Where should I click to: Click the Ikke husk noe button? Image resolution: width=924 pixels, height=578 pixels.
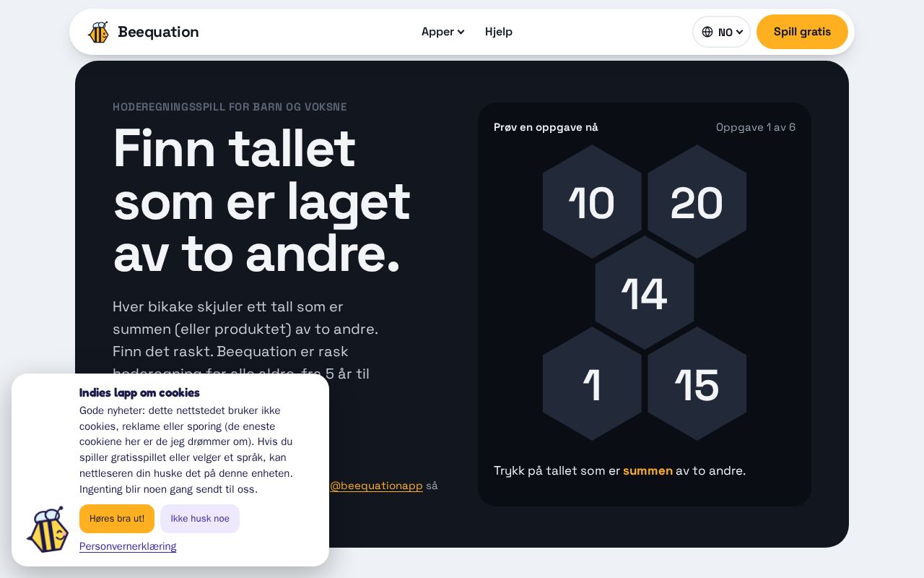pyautogui.click(x=200, y=519)
